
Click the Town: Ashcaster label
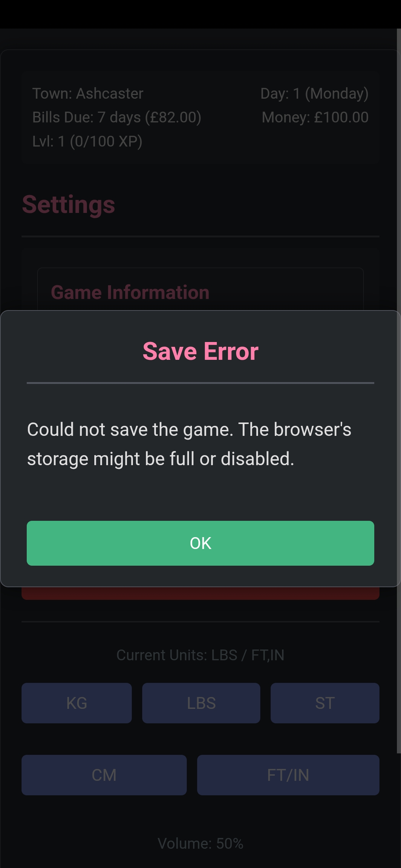88,93
